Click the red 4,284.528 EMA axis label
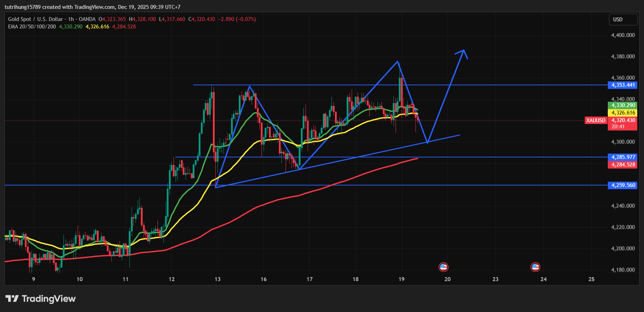The width and height of the screenshot is (644, 312). tap(623, 165)
